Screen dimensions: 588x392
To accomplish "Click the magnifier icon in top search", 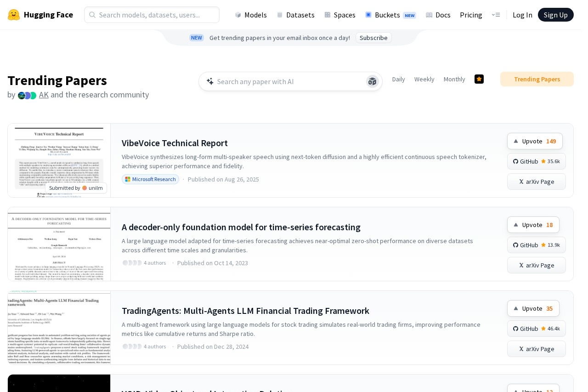I will pos(92,15).
